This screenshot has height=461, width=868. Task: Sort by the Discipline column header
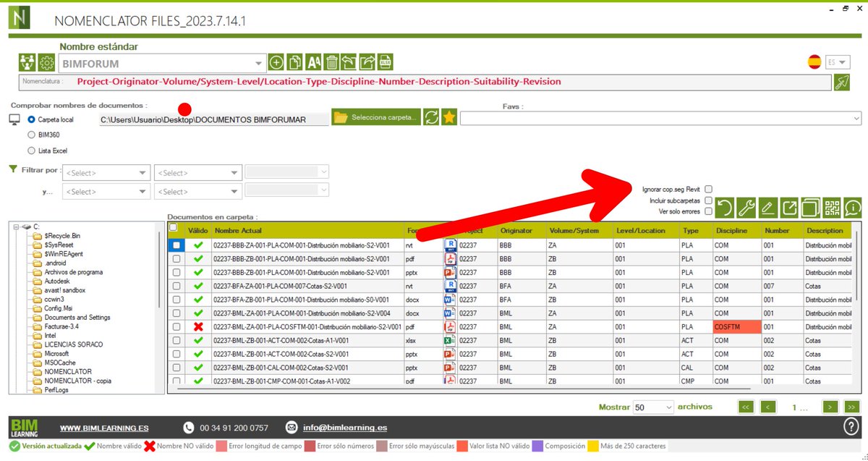click(737, 231)
